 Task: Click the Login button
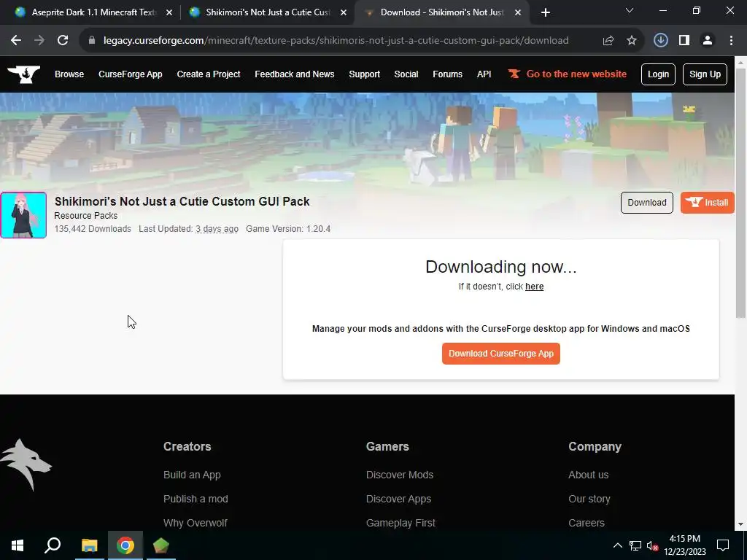tap(659, 74)
